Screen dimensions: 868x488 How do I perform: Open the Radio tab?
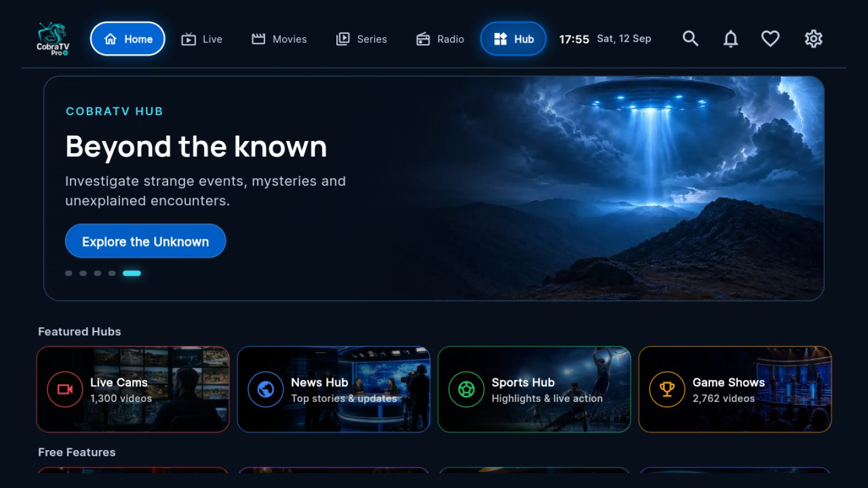440,39
